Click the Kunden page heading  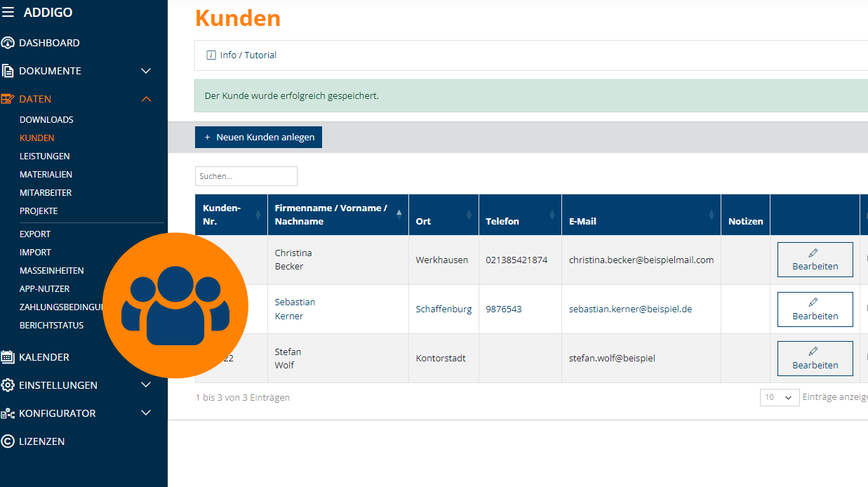[x=238, y=18]
